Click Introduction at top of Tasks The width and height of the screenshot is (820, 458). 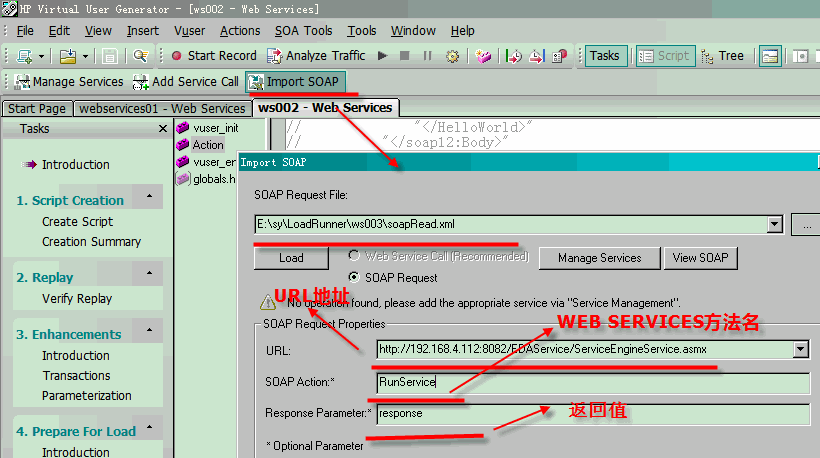pos(75,165)
